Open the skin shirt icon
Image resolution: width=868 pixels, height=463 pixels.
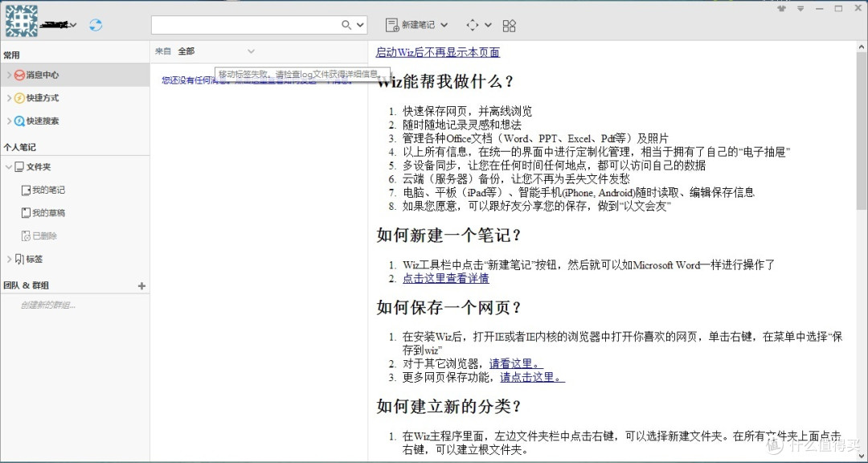[x=782, y=8]
